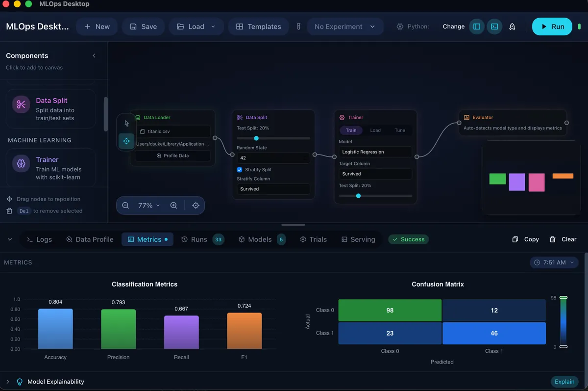Click the Profile Data button on Data Loader node
588x391 pixels.
point(172,156)
